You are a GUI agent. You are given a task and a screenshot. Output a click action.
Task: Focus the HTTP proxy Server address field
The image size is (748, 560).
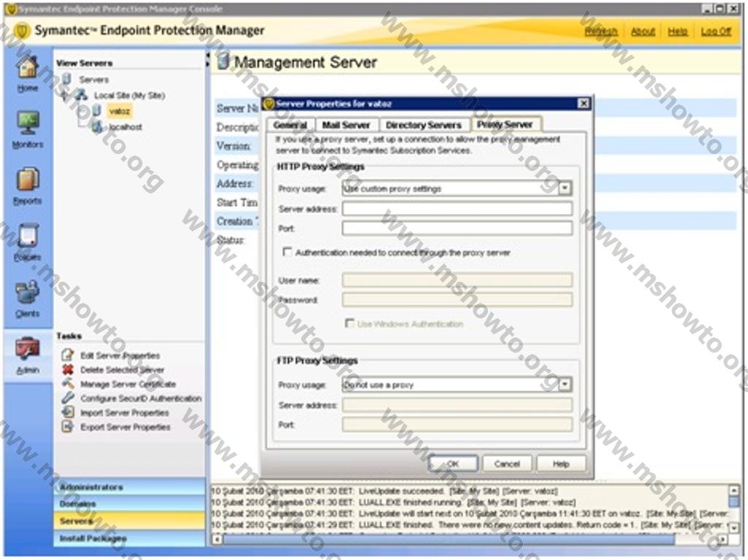(x=457, y=209)
